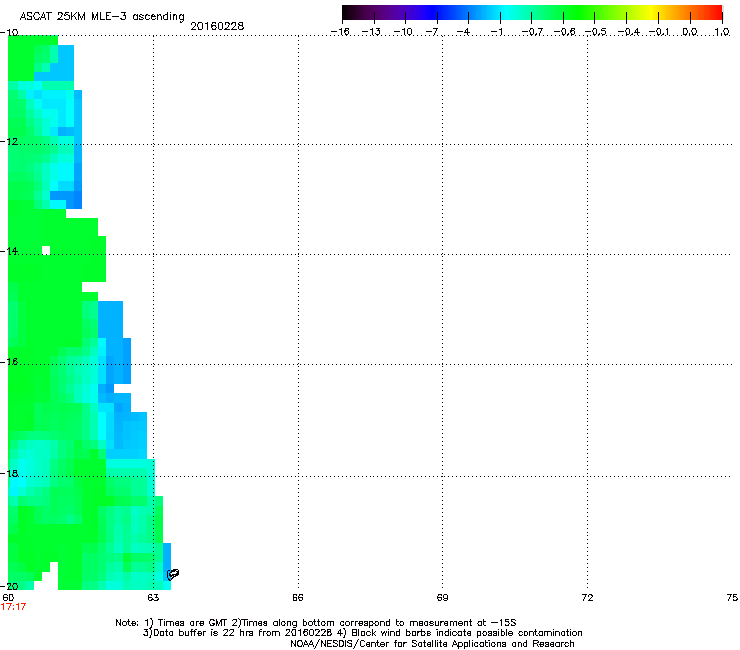Click the note line starting '3)Data buffer is 22 hrs'
The height and width of the screenshot is (650, 740).
tap(362, 633)
